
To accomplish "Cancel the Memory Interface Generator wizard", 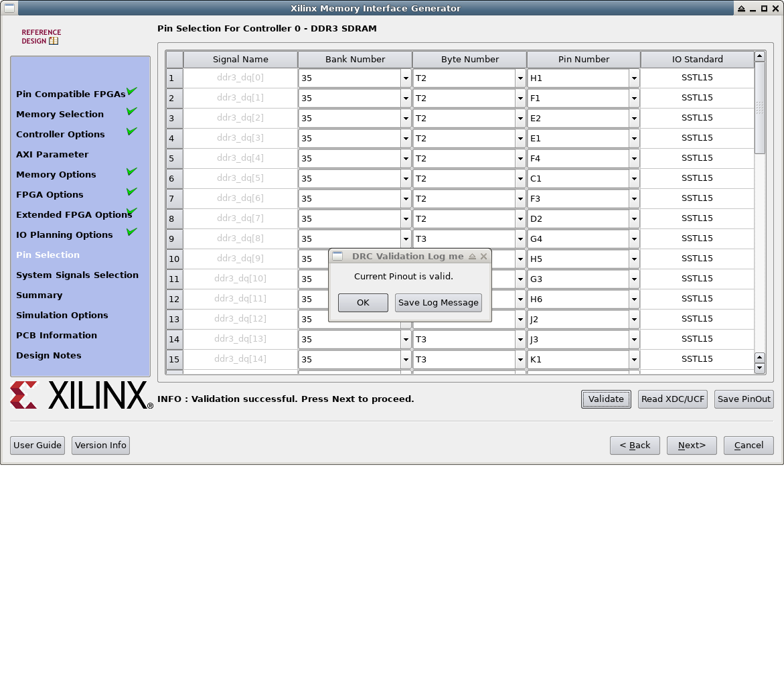I will coord(749,446).
